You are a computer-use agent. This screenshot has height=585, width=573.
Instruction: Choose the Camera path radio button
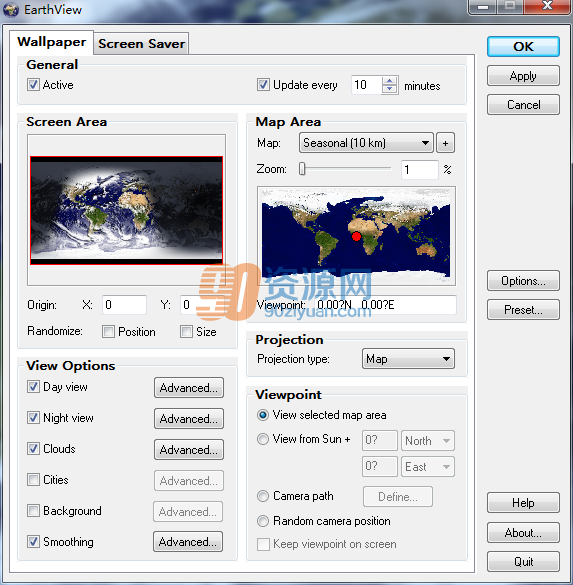(263, 496)
